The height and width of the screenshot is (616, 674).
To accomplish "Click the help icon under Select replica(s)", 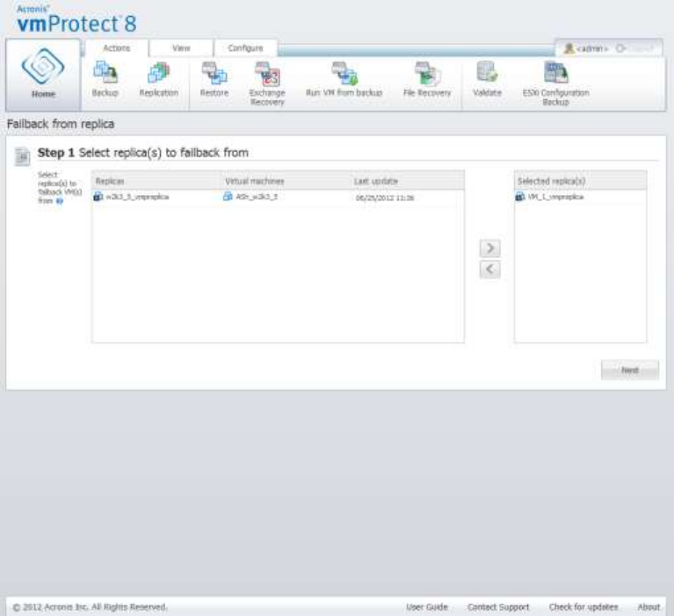I will pos(60,200).
